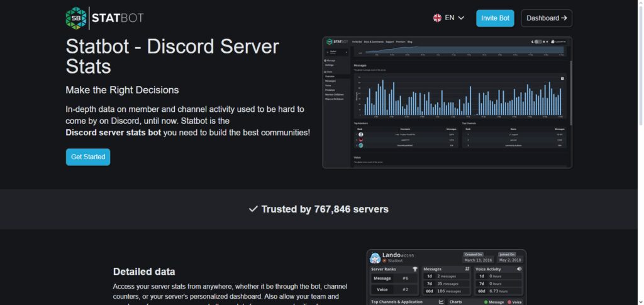
Task: Click the hash icon in Messages panel
Action: click(x=467, y=269)
